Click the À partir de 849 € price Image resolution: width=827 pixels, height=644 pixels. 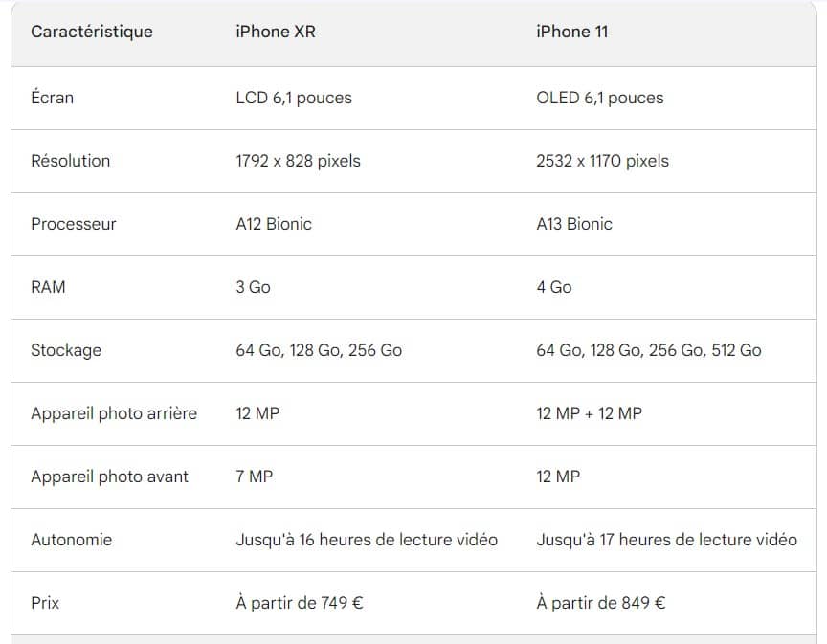pos(601,603)
